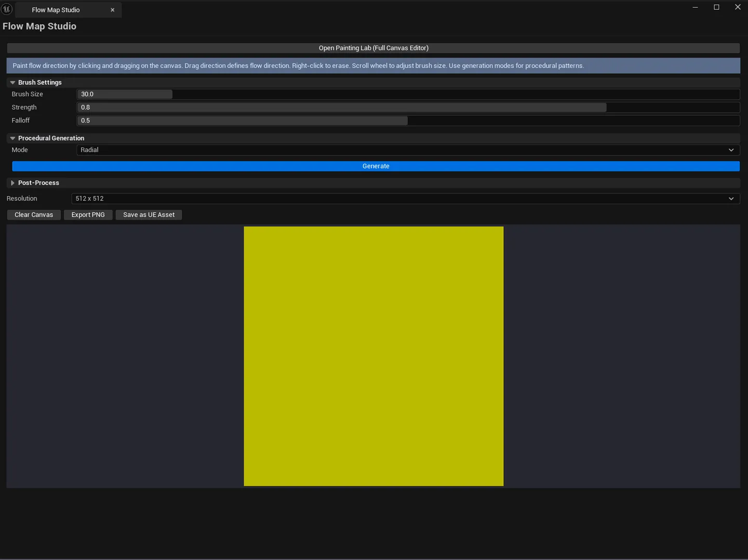Close the application window
Screen dimensions: 748x560
(x=738, y=7)
